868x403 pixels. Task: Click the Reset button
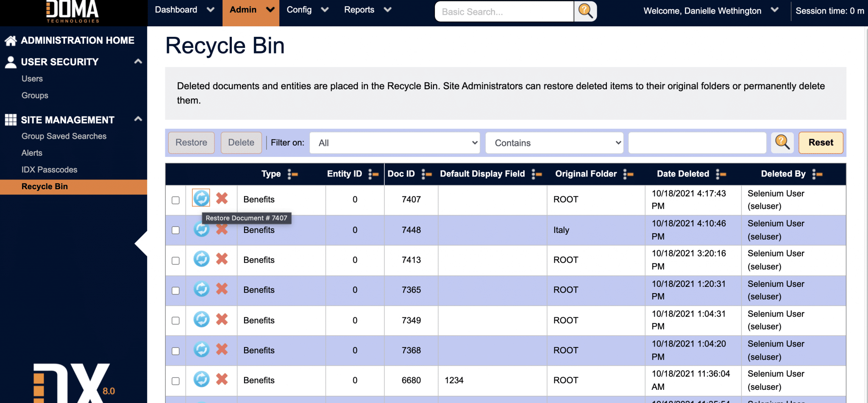pyautogui.click(x=821, y=143)
